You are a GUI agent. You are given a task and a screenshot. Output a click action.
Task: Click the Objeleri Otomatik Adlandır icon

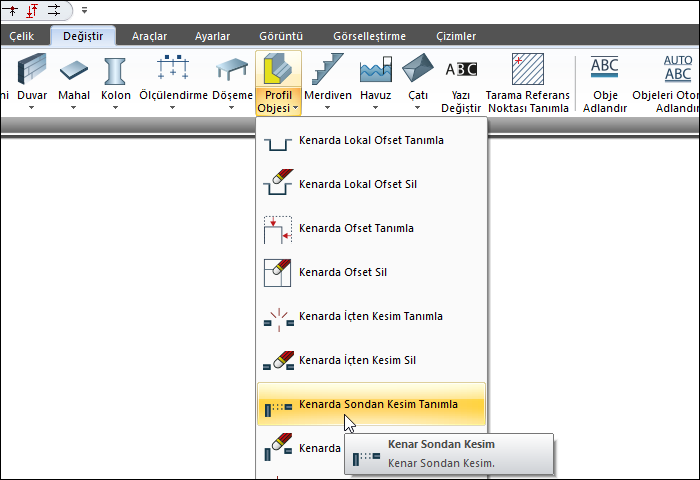click(678, 68)
